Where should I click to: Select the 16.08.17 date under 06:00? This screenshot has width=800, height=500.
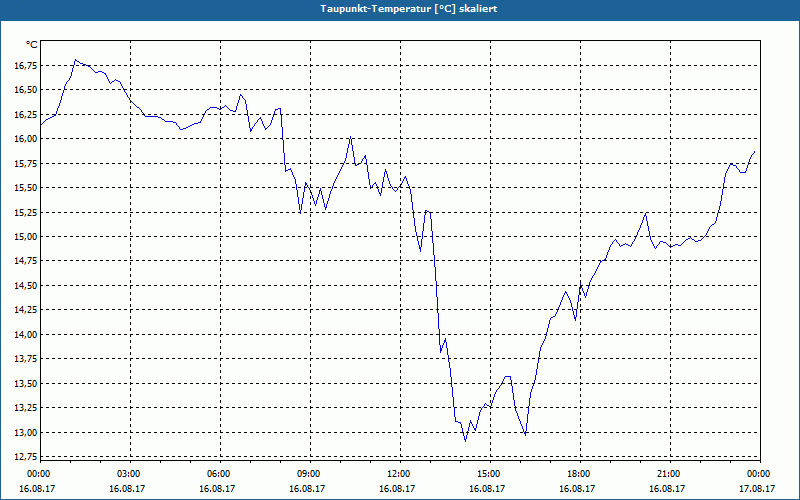pos(218,488)
